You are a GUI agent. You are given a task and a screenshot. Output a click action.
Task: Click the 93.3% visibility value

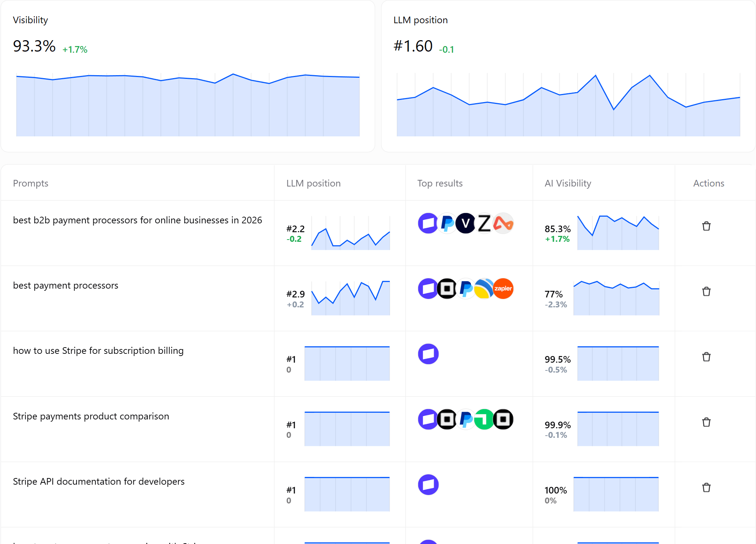(34, 46)
